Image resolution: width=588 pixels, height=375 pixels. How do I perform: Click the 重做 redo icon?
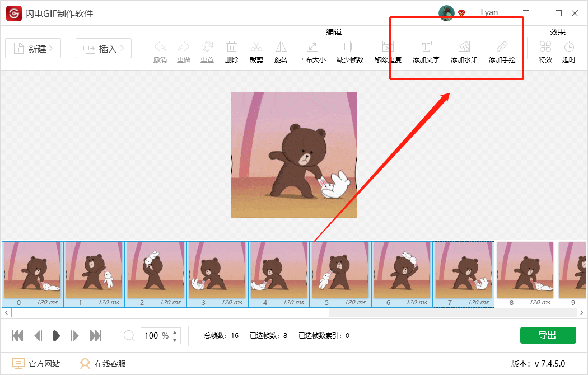(x=184, y=47)
